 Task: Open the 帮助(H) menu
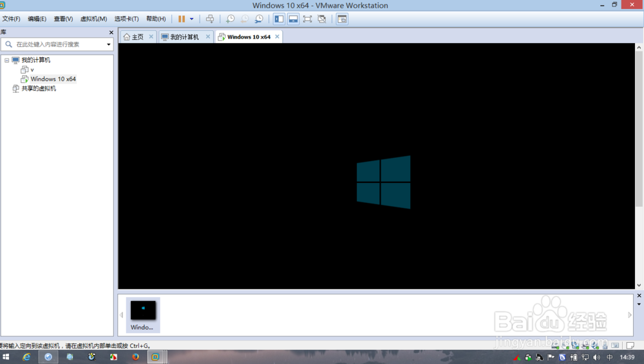pyautogui.click(x=156, y=19)
